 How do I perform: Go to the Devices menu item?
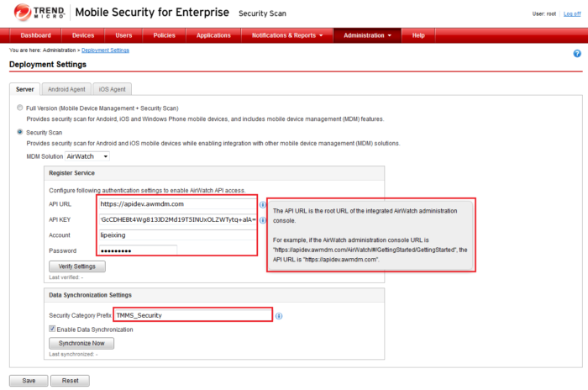[x=83, y=35]
